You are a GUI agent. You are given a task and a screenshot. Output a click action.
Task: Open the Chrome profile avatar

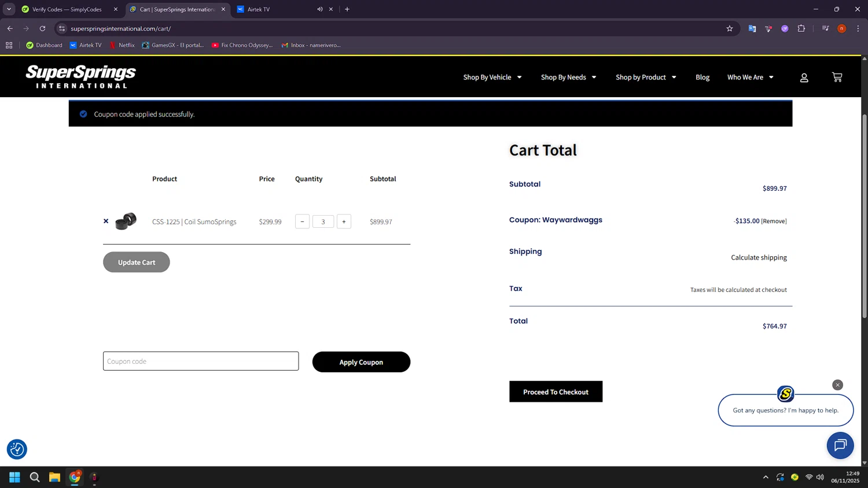[842, 28]
